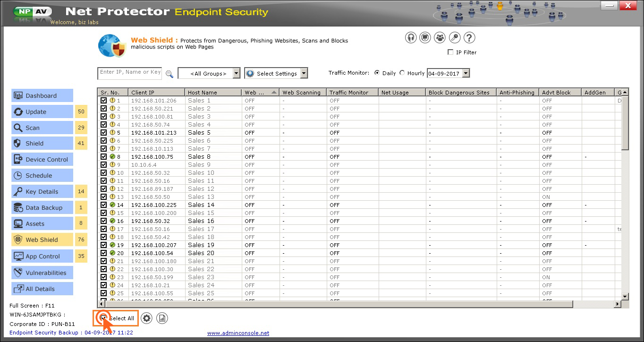Click the App Control count badge 35
644x342 pixels.
click(x=81, y=256)
